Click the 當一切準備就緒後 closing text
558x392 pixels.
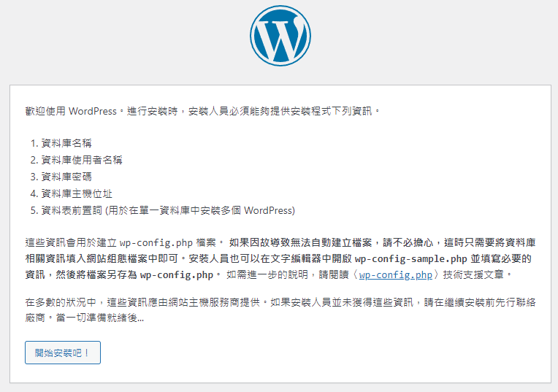(99, 318)
